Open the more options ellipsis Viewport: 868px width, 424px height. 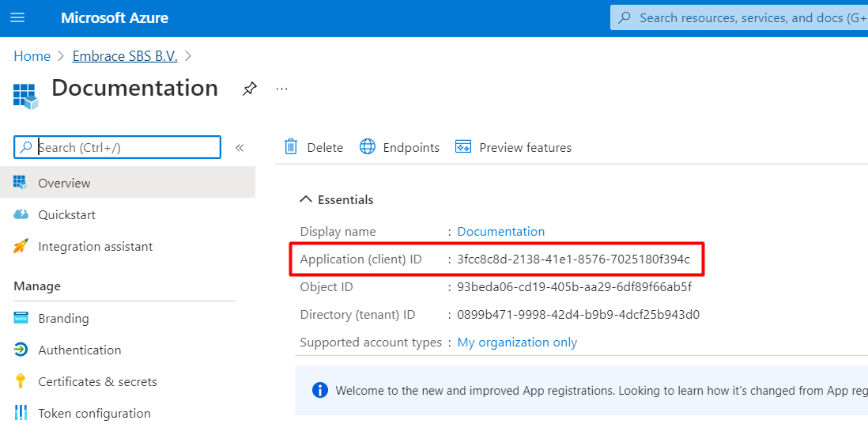(281, 89)
